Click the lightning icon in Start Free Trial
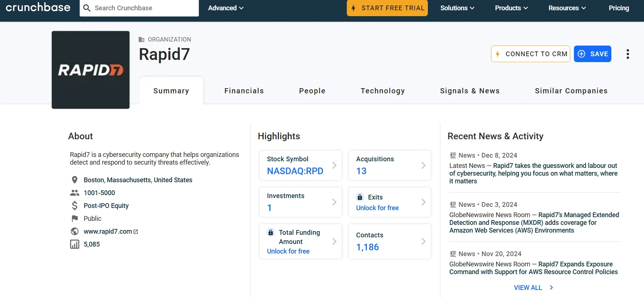 (x=353, y=8)
